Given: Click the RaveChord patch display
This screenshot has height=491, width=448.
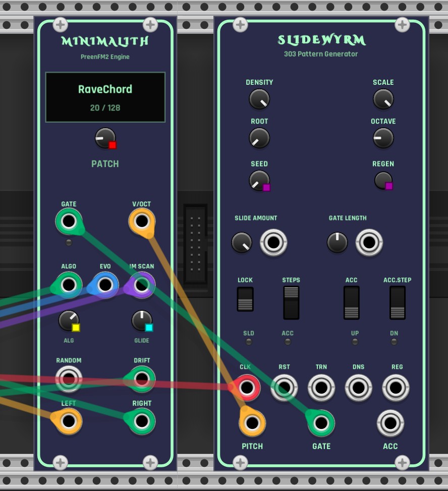Looking at the screenshot, I should (105, 97).
